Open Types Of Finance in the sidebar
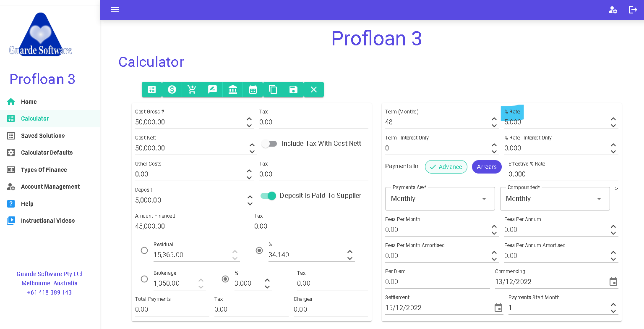644x329 pixels. tap(50, 170)
